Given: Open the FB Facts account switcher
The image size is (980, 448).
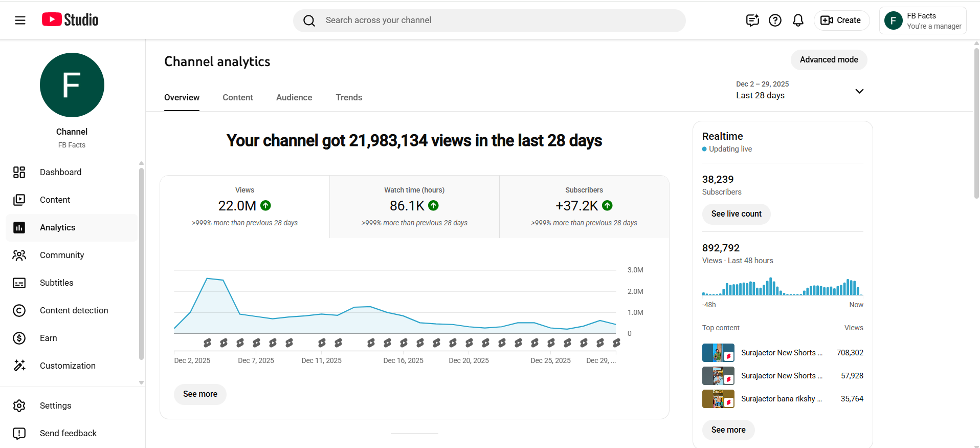Looking at the screenshot, I should click(x=922, y=20).
